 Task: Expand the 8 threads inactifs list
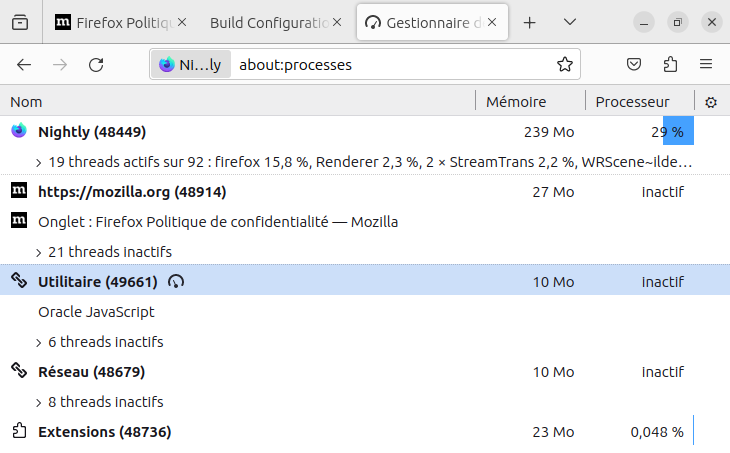(x=39, y=402)
